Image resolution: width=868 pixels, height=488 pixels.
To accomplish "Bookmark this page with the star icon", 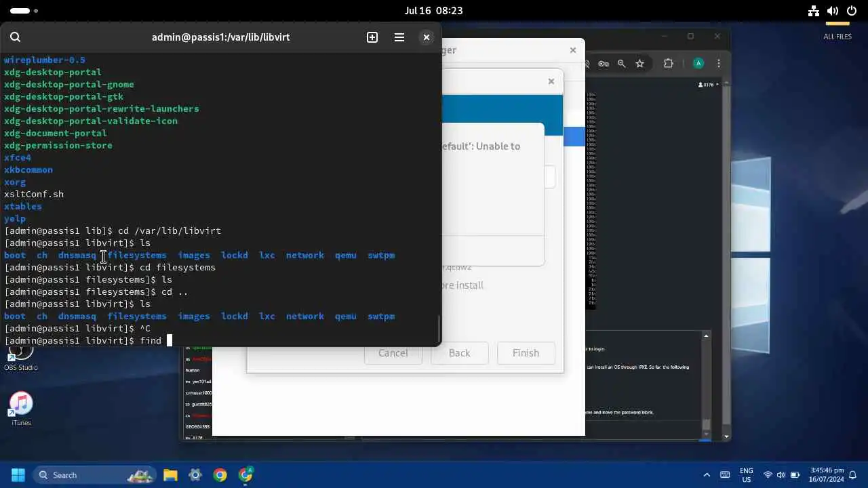I will [x=639, y=64].
